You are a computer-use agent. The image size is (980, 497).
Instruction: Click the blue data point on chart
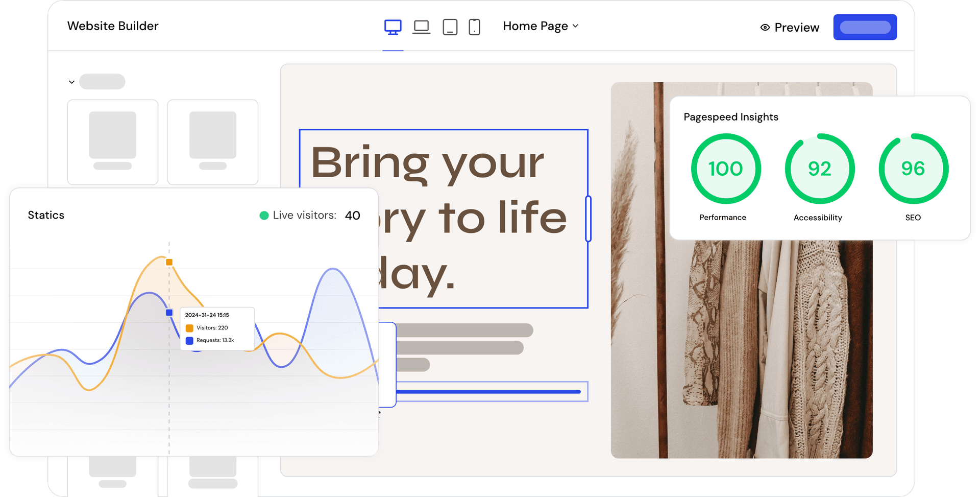169,312
